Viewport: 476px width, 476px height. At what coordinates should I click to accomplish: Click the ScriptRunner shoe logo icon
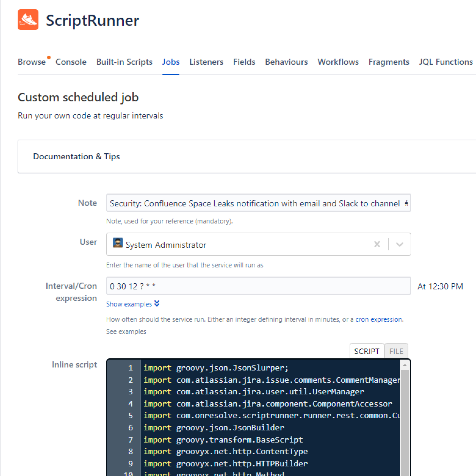point(28,20)
